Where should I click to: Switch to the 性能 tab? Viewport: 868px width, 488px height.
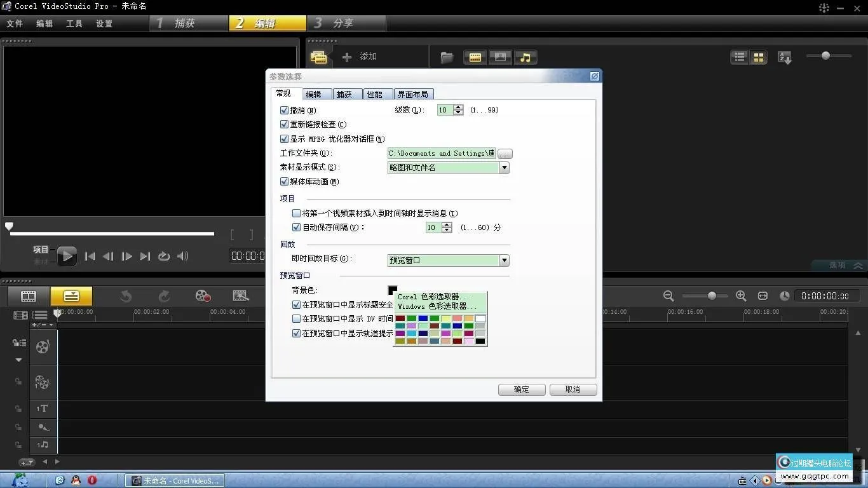pos(377,93)
